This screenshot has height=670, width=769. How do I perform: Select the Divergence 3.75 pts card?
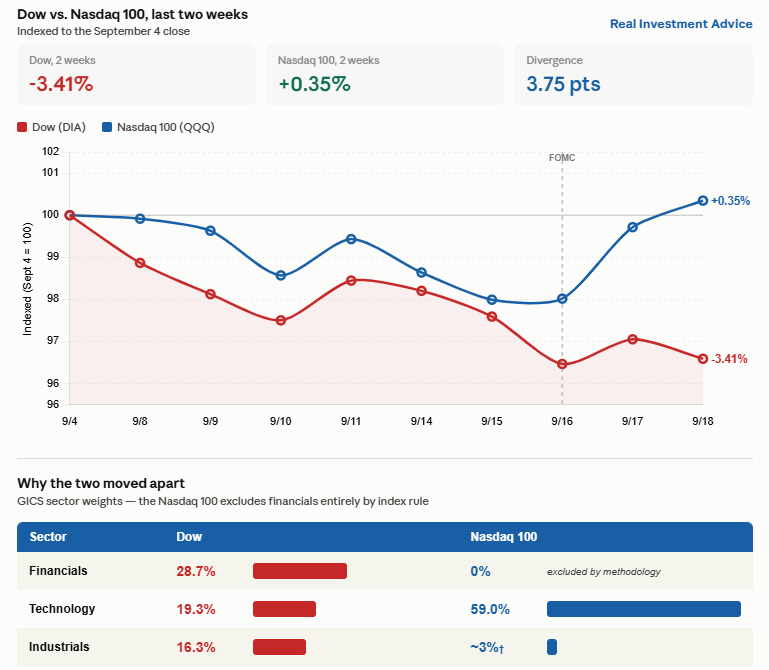tap(633, 75)
